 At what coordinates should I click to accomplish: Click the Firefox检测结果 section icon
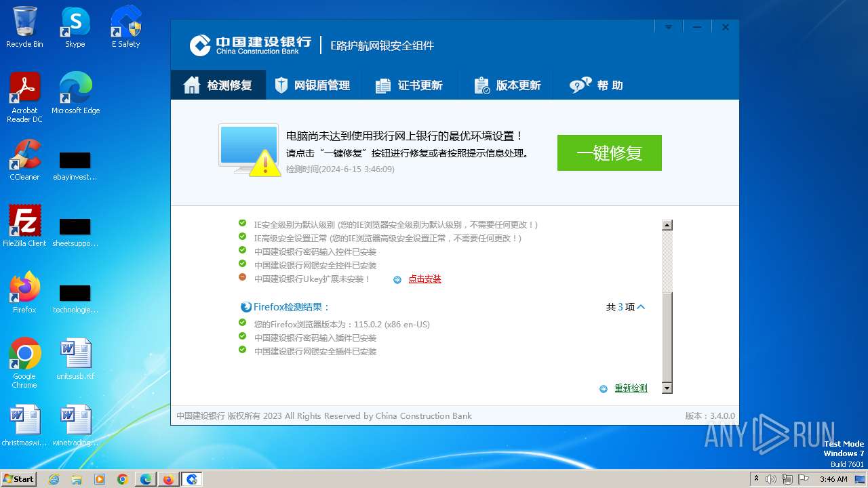[x=246, y=307]
